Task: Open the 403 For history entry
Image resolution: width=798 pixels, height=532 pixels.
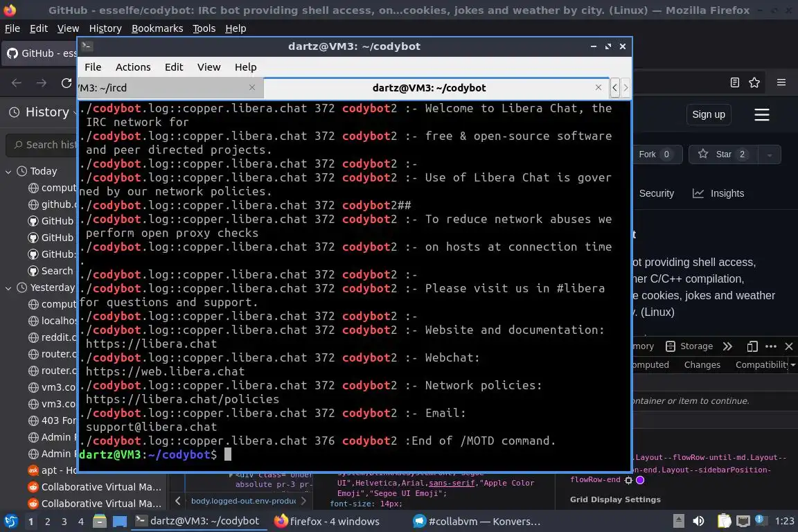Action: (x=52, y=420)
